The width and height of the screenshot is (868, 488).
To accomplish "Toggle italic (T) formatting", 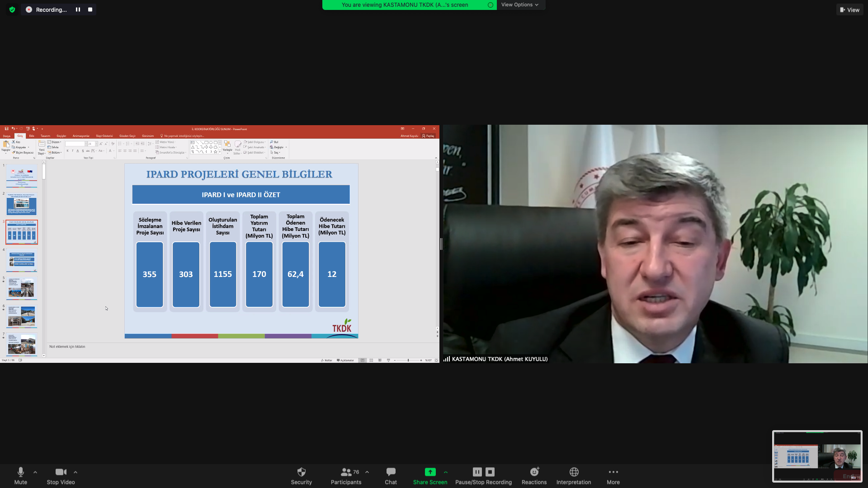I will 72,151.
